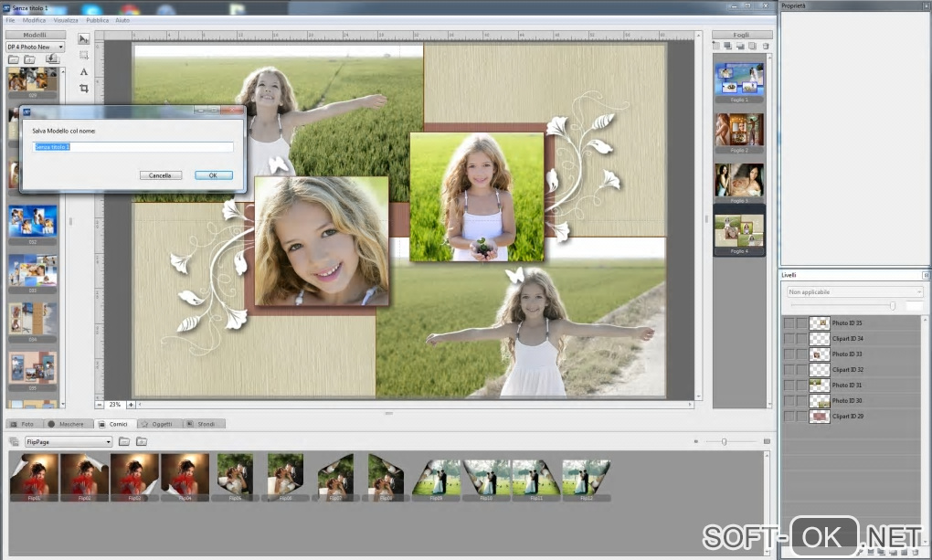This screenshot has width=932, height=560.
Task: Click the trash icon in Fogli panel
Action: coord(766,46)
